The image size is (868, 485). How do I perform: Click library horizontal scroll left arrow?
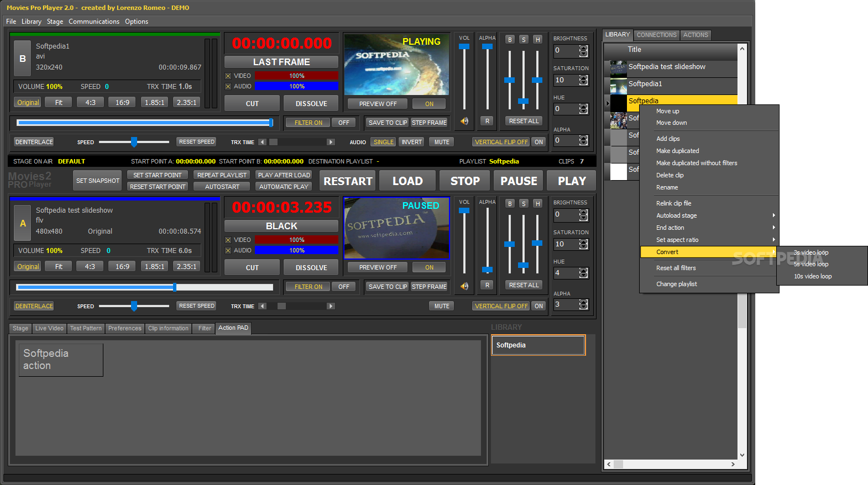[609, 464]
